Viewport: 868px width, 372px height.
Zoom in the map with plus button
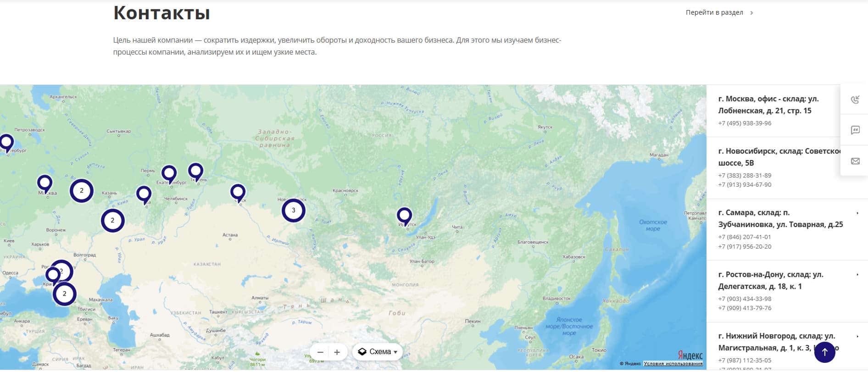337,352
